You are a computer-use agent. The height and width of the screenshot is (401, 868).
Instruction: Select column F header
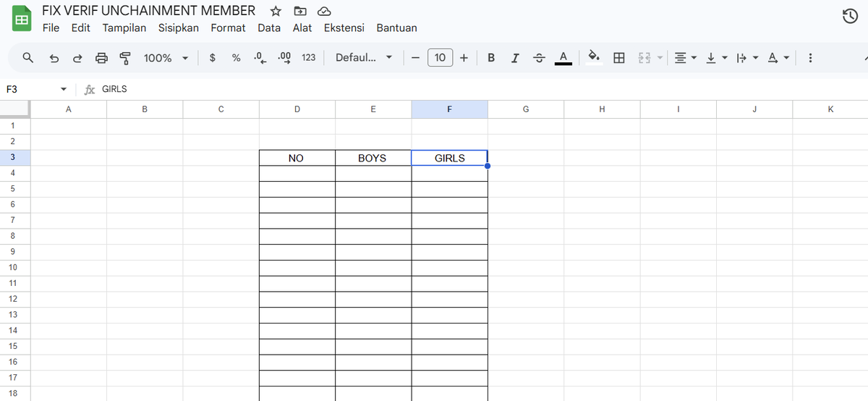[x=449, y=109]
